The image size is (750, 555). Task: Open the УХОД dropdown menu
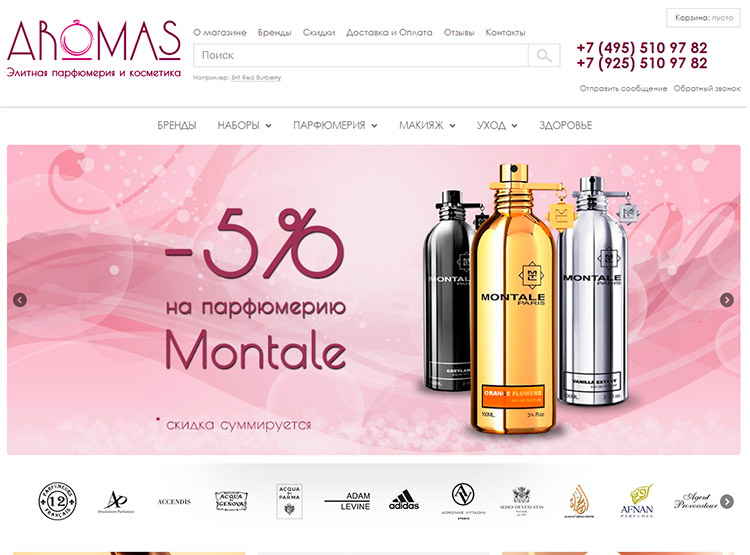pyautogui.click(x=497, y=125)
